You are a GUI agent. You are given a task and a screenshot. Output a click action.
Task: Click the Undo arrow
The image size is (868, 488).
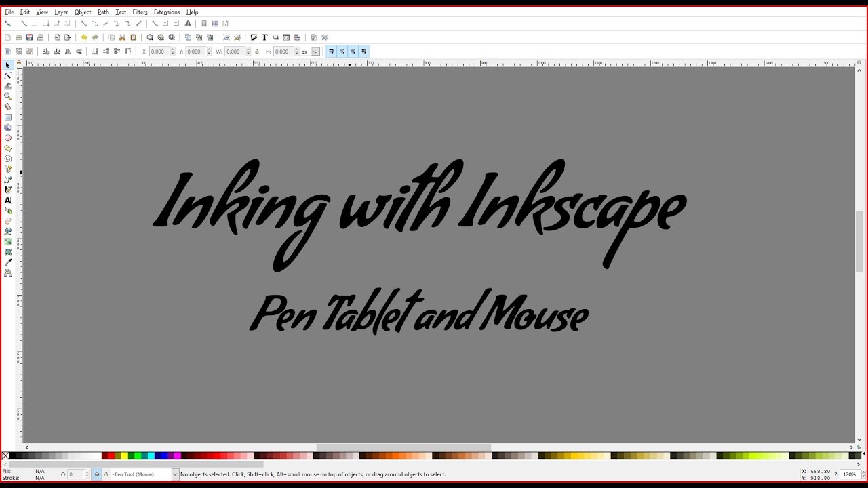click(84, 37)
